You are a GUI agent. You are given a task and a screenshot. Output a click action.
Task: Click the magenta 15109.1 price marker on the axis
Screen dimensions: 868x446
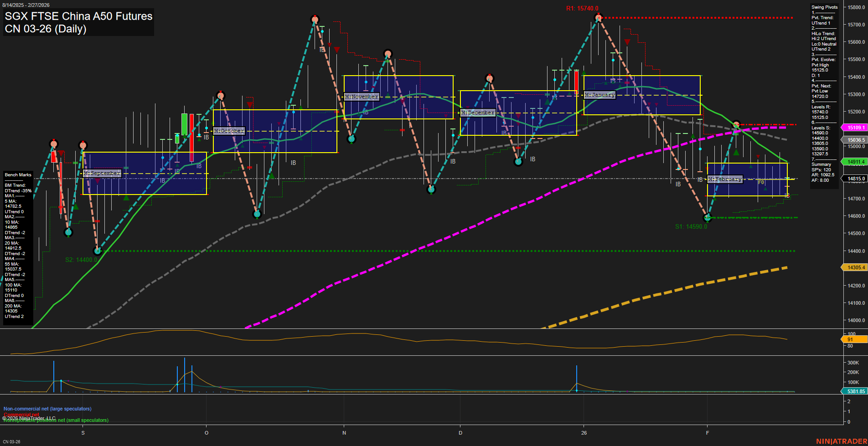point(854,128)
